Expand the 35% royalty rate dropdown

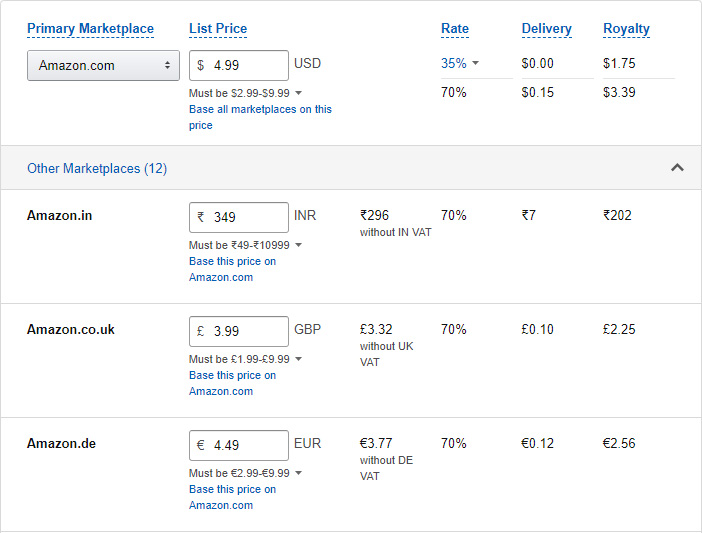tap(460, 63)
